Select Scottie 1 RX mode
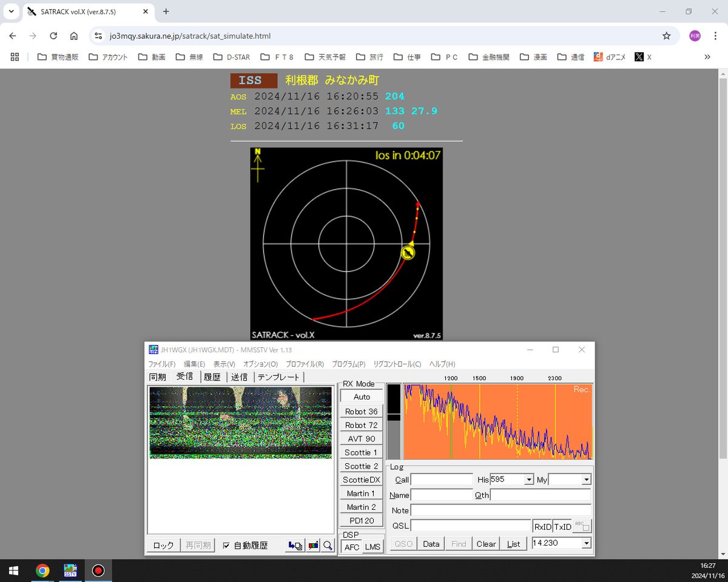Viewport: 728px width, 582px height. click(362, 452)
